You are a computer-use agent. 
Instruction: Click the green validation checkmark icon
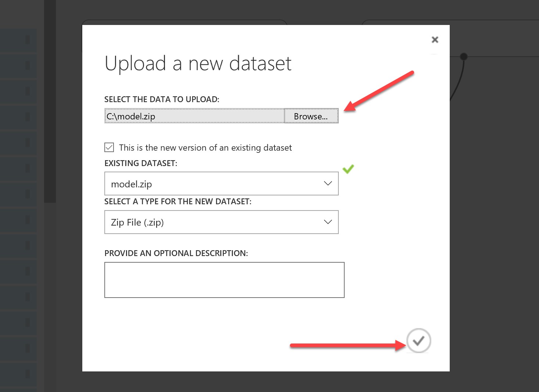[x=348, y=169]
